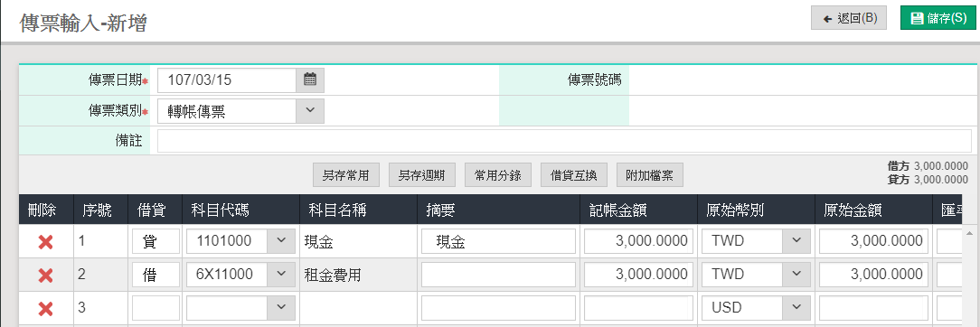Image resolution: width=980 pixels, height=327 pixels.
Task: Click the empty 摘要 field in row 2
Action: 498,274
